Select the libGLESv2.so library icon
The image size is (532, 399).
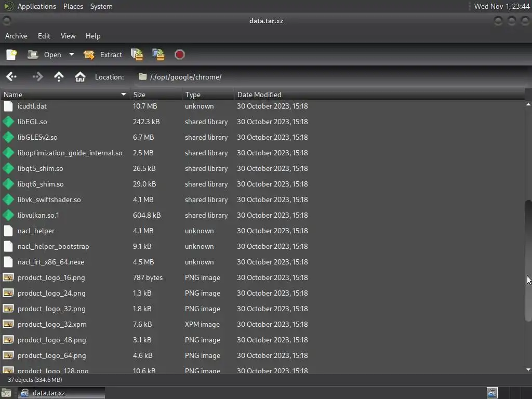coord(8,137)
